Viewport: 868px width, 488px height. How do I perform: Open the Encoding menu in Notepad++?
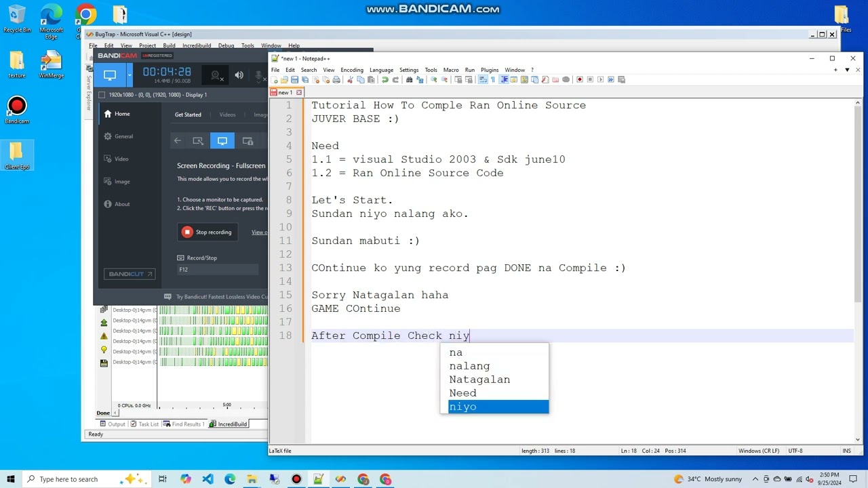[x=352, y=70]
